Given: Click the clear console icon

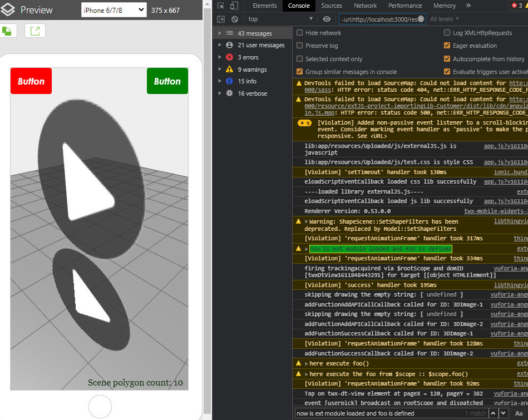Looking at the screenshot, I should 235,19.
